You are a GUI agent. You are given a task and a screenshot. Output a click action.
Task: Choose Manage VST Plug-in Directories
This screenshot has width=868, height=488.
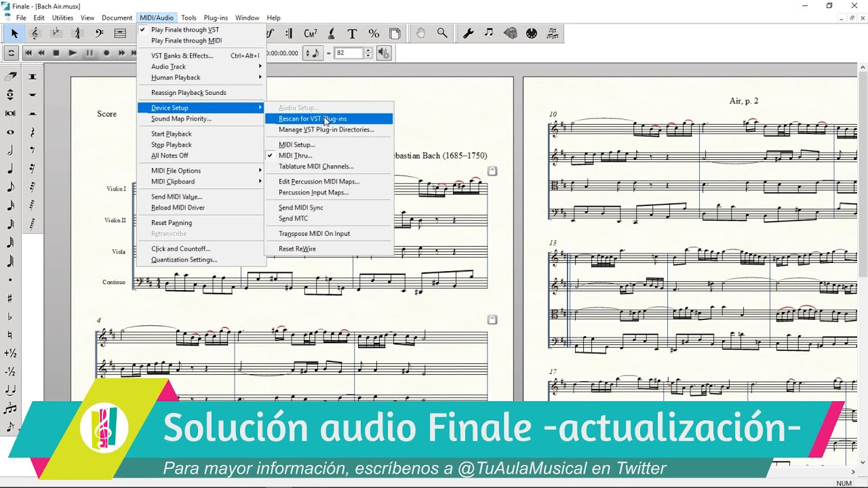(328, 129)
